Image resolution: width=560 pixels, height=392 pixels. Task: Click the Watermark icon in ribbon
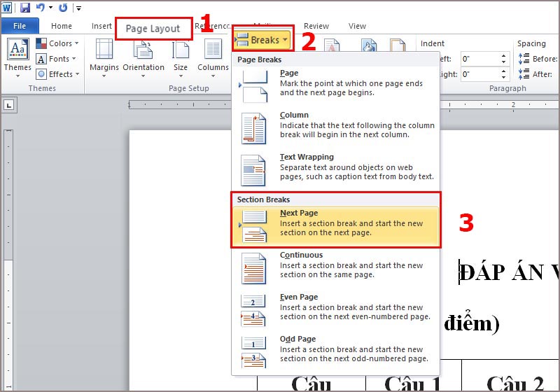click(332, 45)
